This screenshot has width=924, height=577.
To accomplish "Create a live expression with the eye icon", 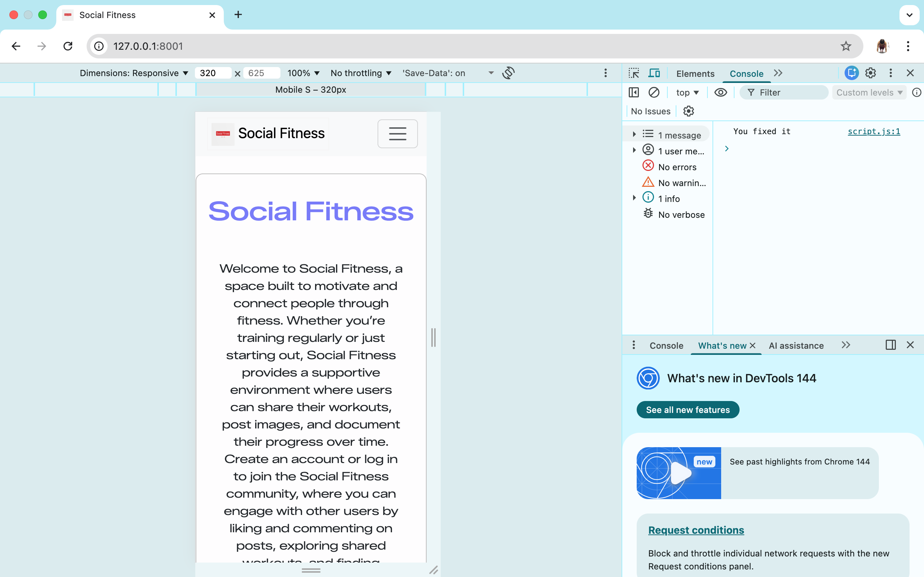I will tap(721, 92).
